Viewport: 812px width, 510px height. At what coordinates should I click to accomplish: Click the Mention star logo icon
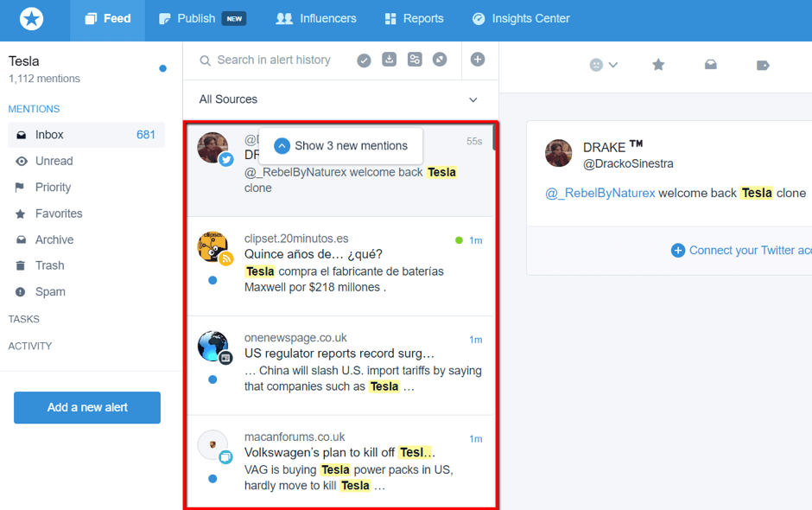coord(32,20)
